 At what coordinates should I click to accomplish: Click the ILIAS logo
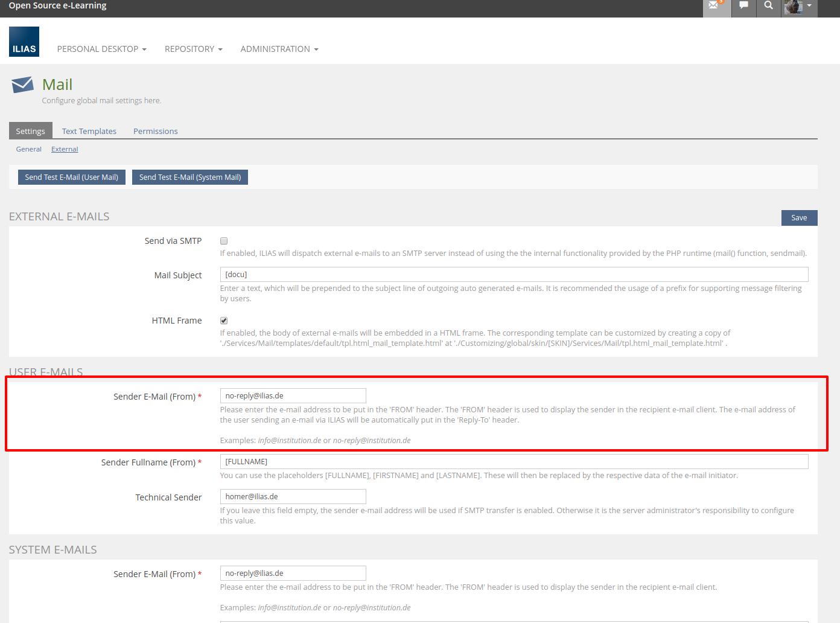pyautogui.click(x=24, y=42)
